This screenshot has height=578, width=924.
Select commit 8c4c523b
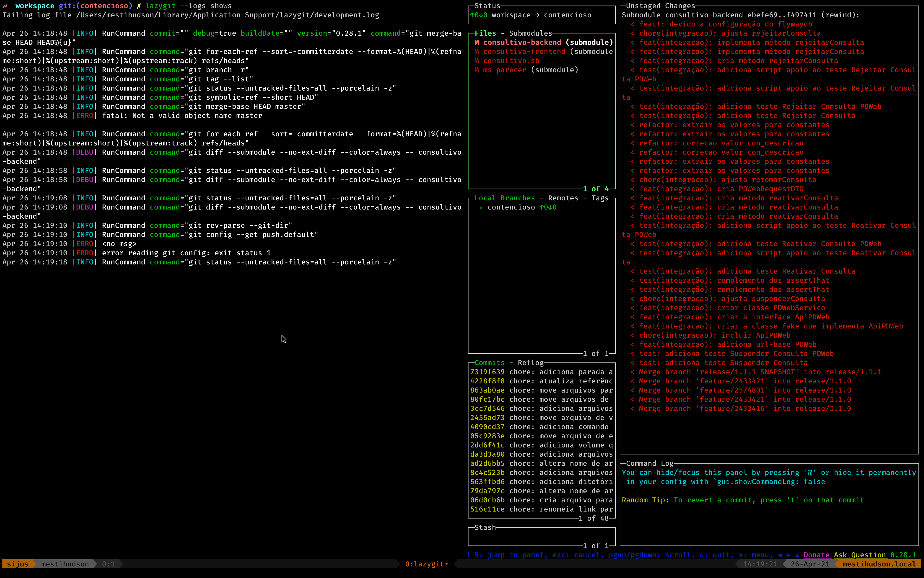pyautogui.click(x=541, y=473)
